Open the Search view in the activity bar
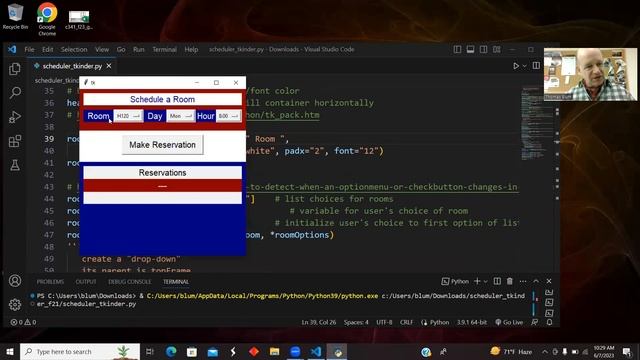This screenshot has height=360, width=640. pyautogui.click(x=15, y=93)
